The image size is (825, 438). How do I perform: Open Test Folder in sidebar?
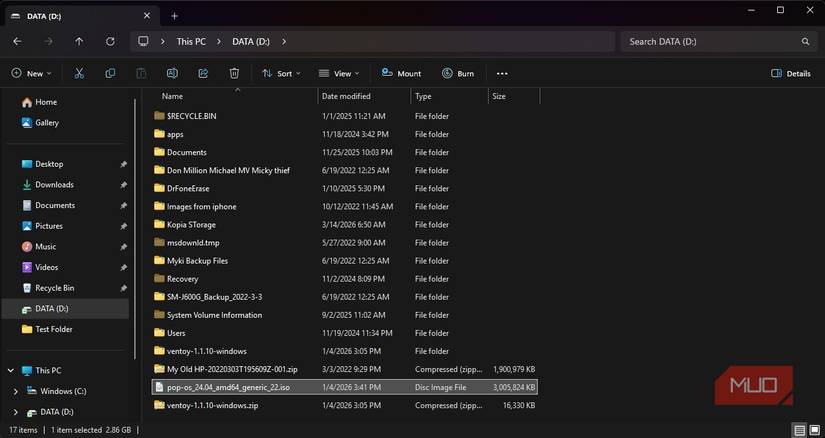click(x=47, y=329)
